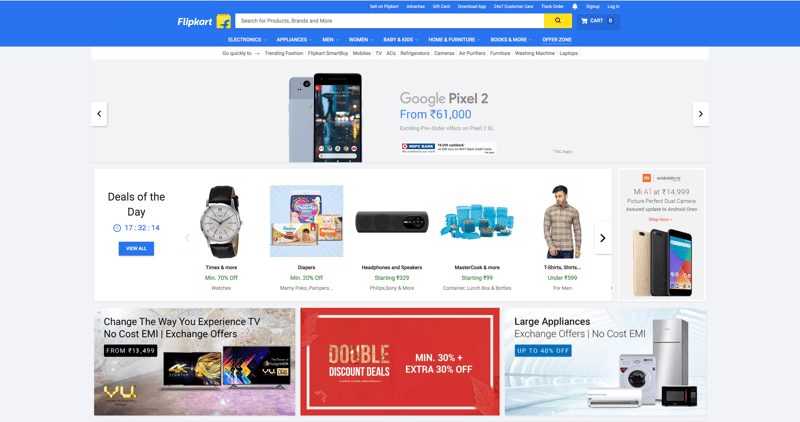
Task: Advance banner with right arrow
Action: tap(701, 114)
